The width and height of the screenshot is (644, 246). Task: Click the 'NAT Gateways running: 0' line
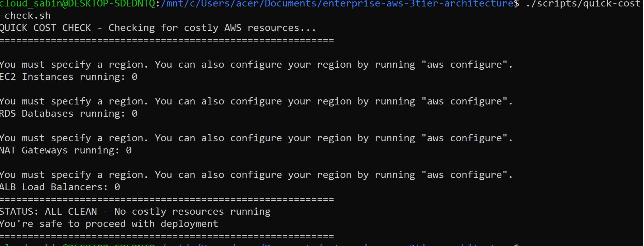pos(66,150)
